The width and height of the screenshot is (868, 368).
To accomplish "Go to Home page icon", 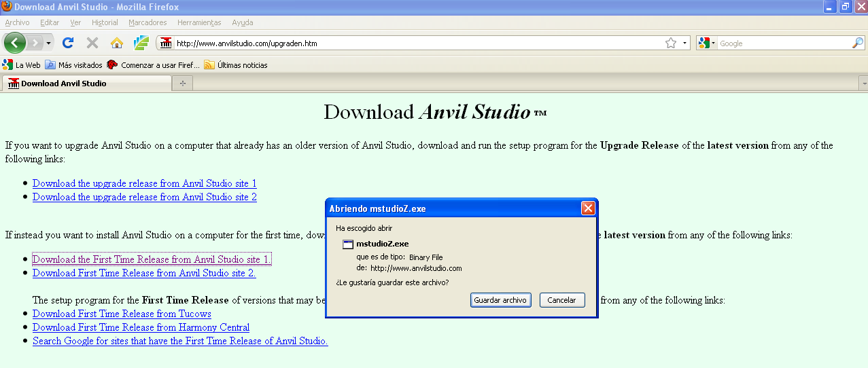I will [x=117, y=43].
